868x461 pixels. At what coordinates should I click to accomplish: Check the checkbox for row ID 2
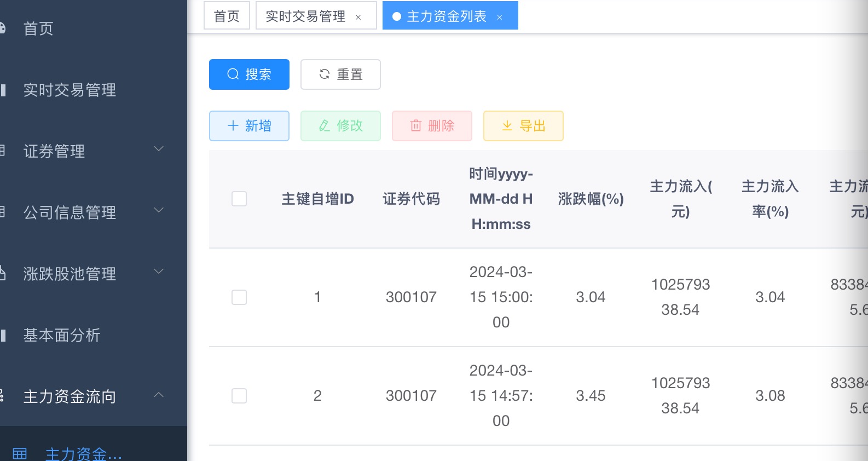tap(239, 396)
